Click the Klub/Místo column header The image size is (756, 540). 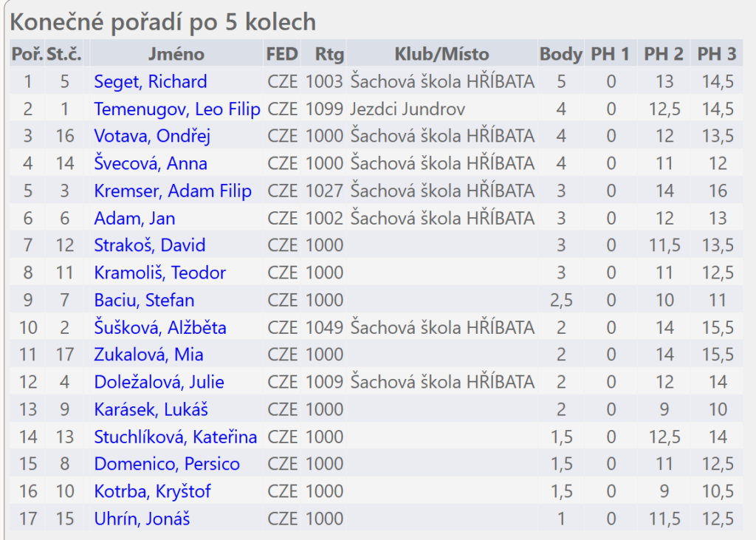[x=441, y=54]
